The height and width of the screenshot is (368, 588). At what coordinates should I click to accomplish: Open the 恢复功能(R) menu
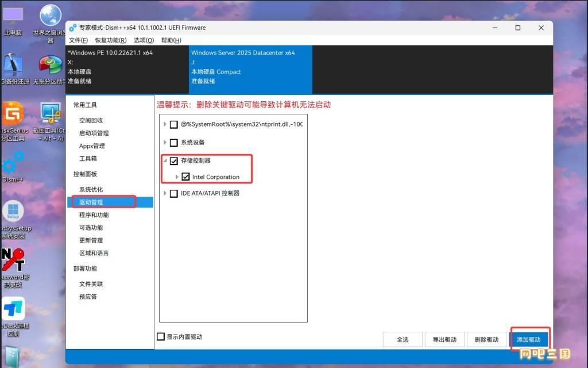click(x=111, y=40)
